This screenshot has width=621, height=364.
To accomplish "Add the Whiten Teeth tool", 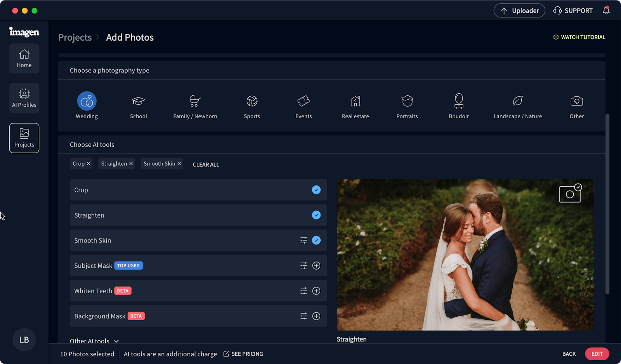I will [316, 291].
